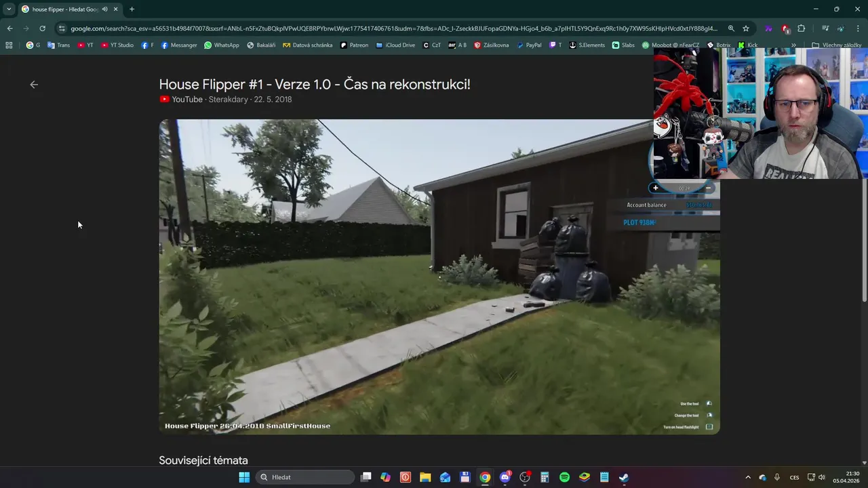Open Steam from the taskbar
This screenshot has height=488, width=868.
pyautogui.click(x=624, y=477)
